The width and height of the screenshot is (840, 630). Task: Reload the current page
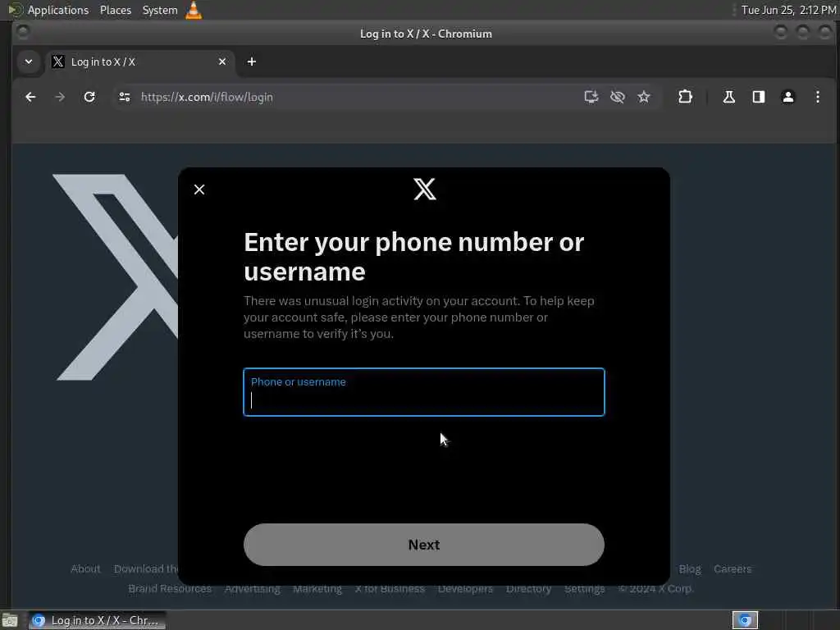89,97
